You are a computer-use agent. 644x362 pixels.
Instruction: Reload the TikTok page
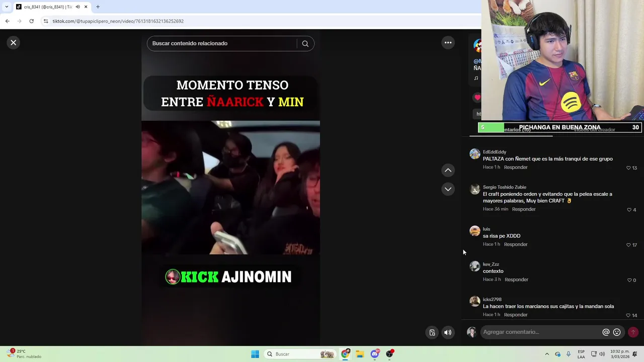pyautogui.click(x=31, y=21)
